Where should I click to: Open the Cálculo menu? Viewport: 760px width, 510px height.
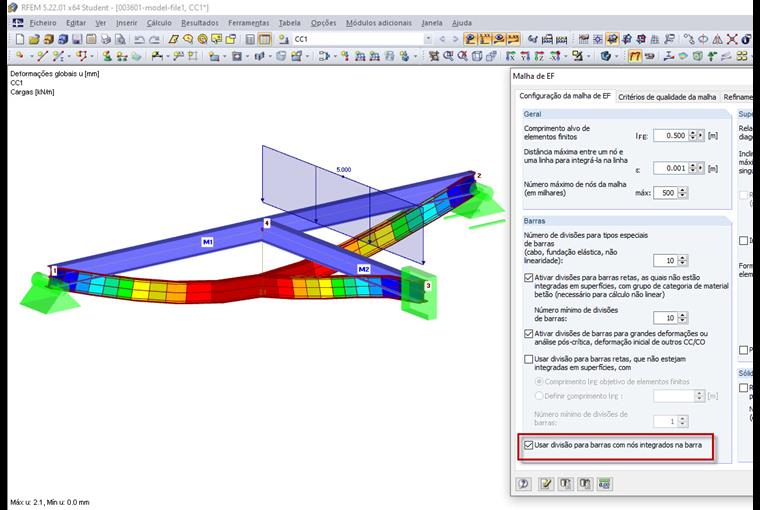tap(159, 23)
